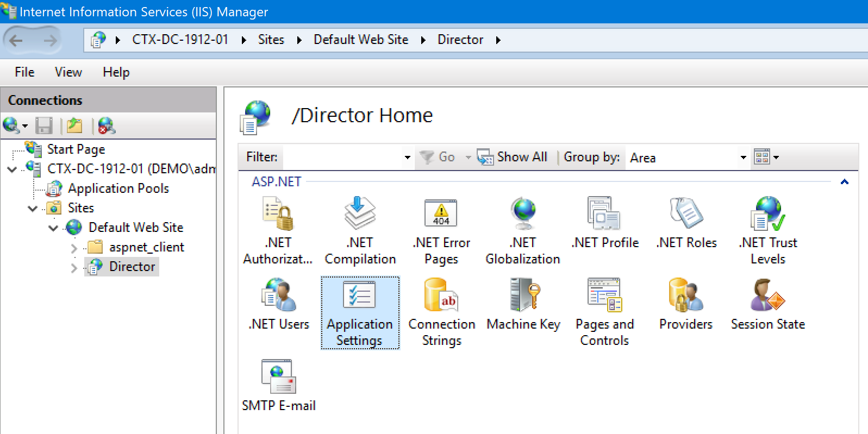
Task: Click Default Web Site in breadcrumb
Action: tap(361, 40)
